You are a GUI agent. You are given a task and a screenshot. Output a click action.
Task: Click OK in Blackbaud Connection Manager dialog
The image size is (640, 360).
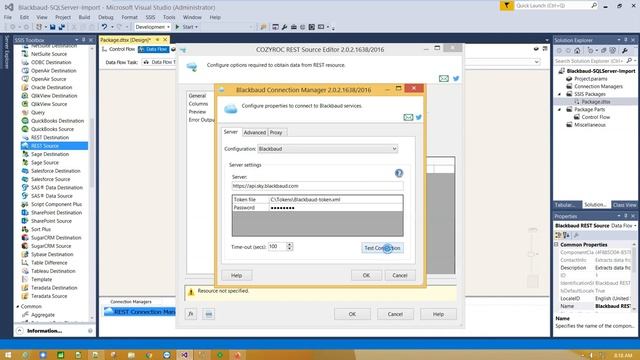click(x=366, y=275)
